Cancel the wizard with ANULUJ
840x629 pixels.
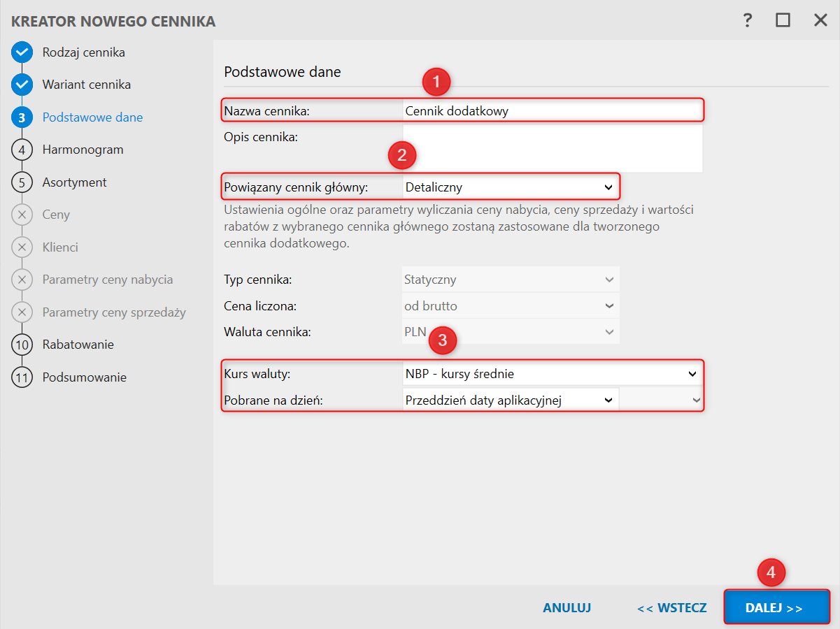click(567, 608)
